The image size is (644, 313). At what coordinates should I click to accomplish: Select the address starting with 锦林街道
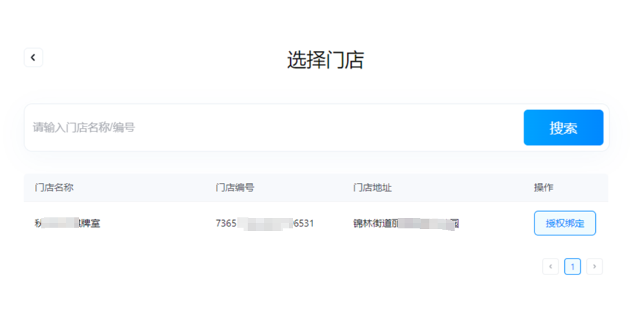pyautogui.click(x=406, y=224)
